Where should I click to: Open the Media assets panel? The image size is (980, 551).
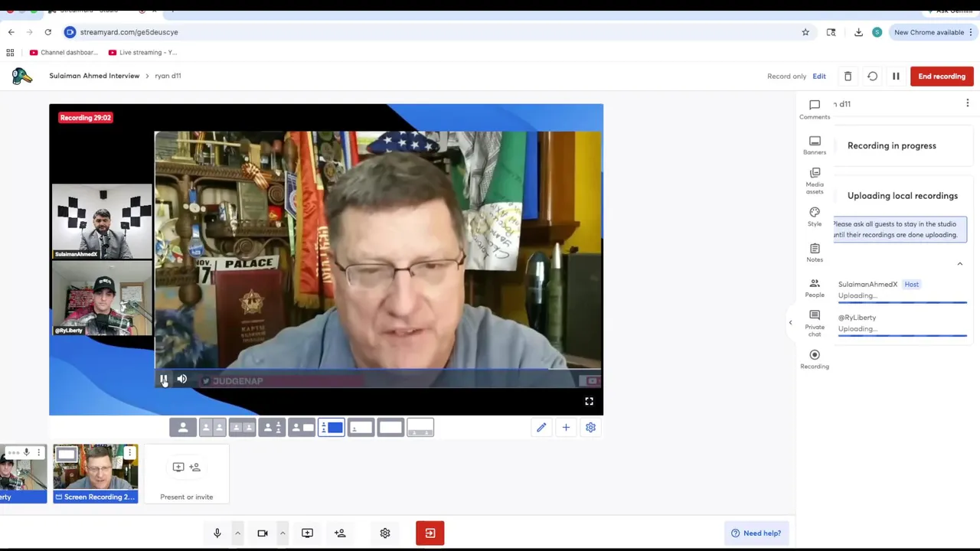815,181
